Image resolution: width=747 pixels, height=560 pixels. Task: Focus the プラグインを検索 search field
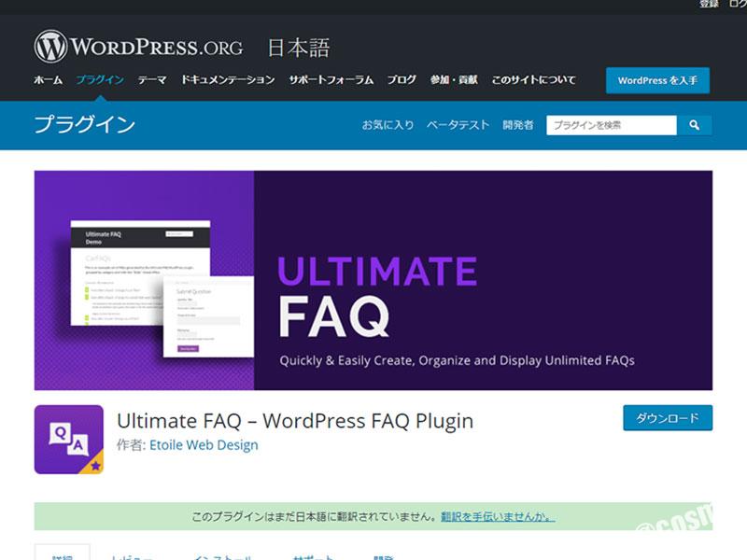[611, 125]
